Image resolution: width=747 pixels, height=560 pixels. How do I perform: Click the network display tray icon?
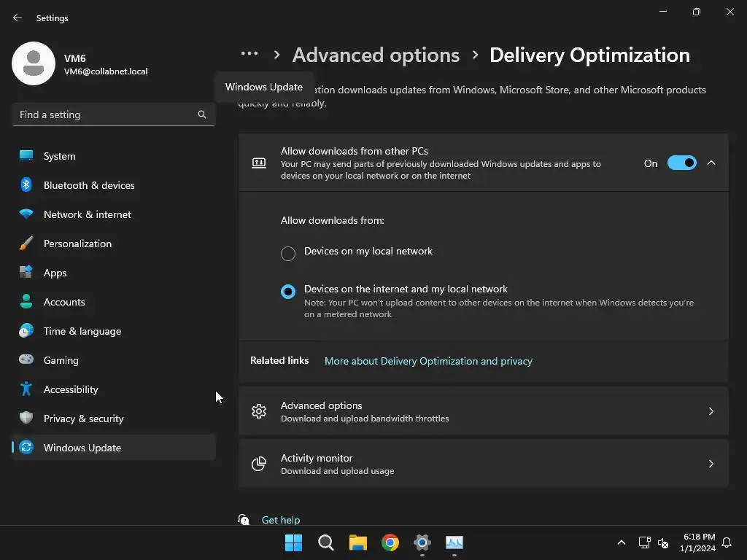coord(644,542)
